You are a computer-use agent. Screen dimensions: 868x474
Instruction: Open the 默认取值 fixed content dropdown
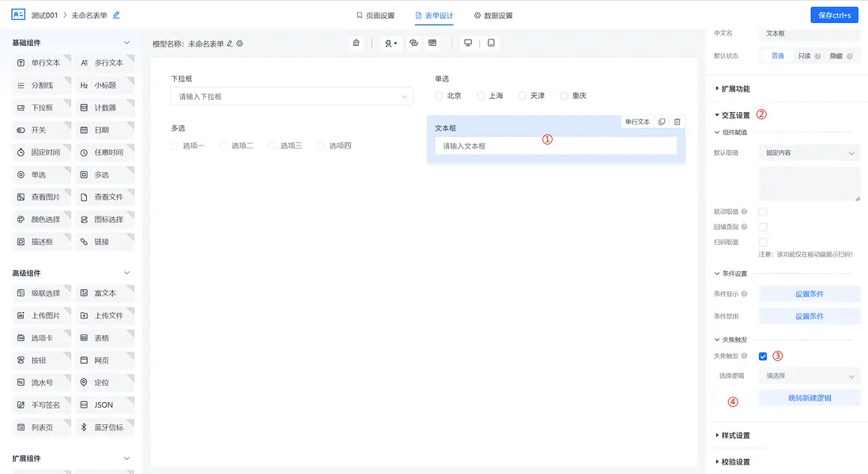coord(808,152)
